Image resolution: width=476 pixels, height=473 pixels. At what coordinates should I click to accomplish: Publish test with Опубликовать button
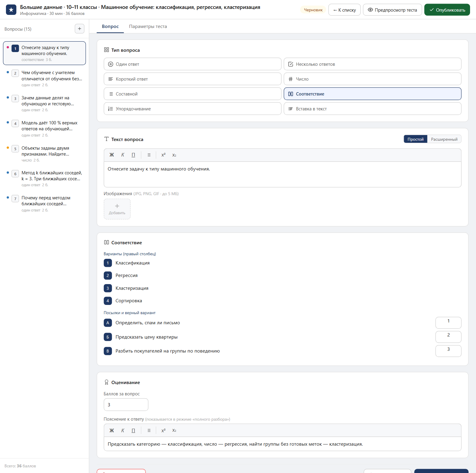[447, 10]
